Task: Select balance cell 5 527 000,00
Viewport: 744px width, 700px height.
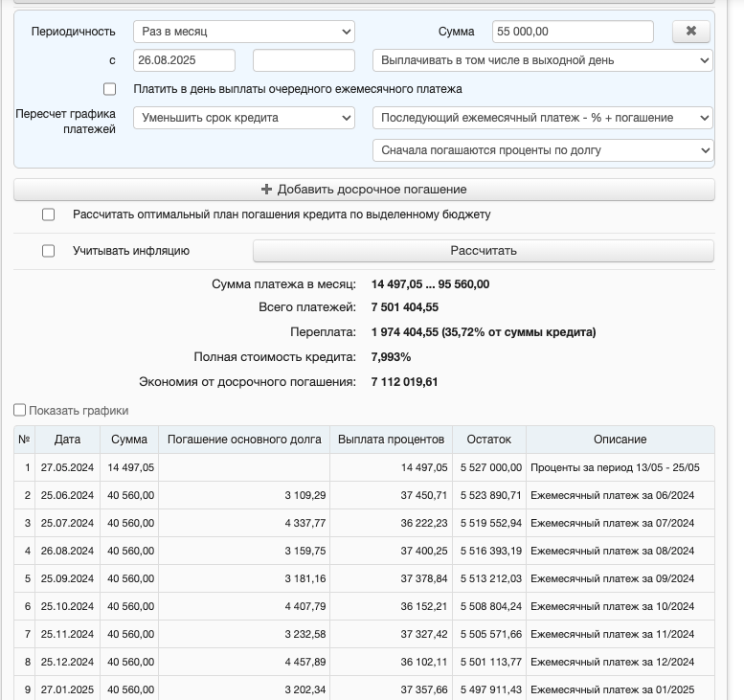Action: pyautogui.click(x=489, y=467)
